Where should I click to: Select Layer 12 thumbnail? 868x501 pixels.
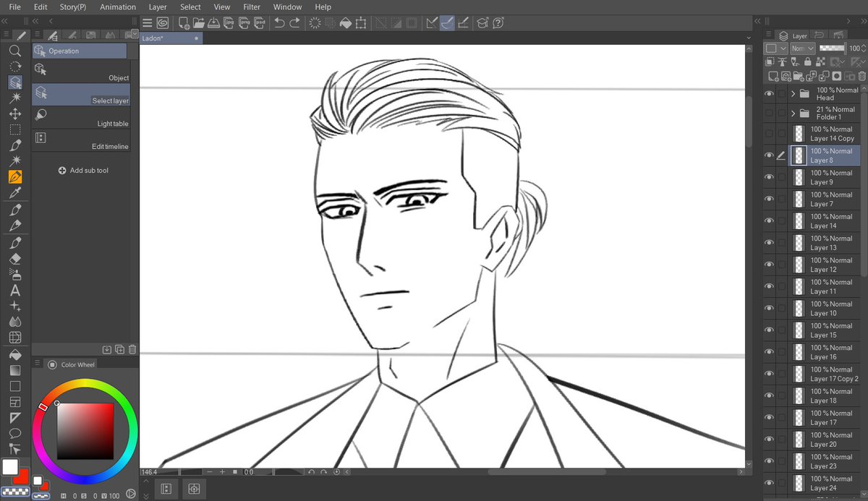pos(799,265)
